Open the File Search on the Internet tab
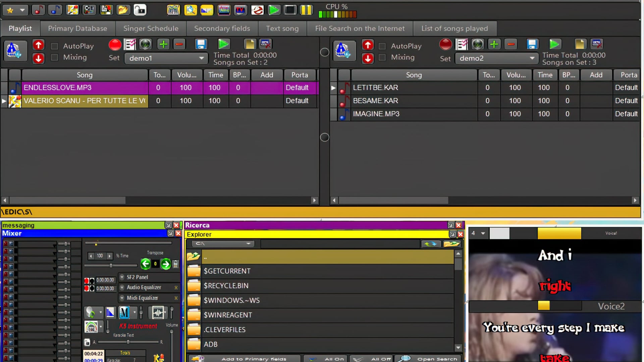The width and height of the screenshot is (644, 362). [x=360, y=28]
